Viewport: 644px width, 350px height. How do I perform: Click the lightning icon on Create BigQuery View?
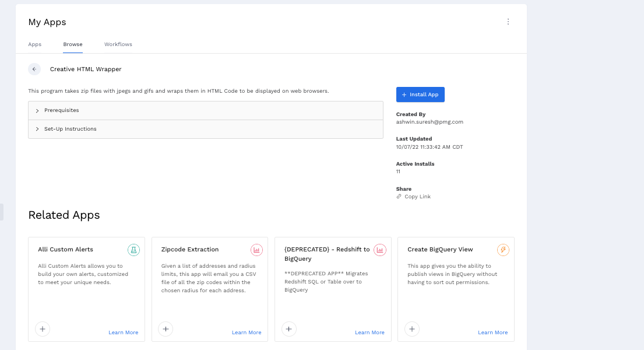(503, 250)
